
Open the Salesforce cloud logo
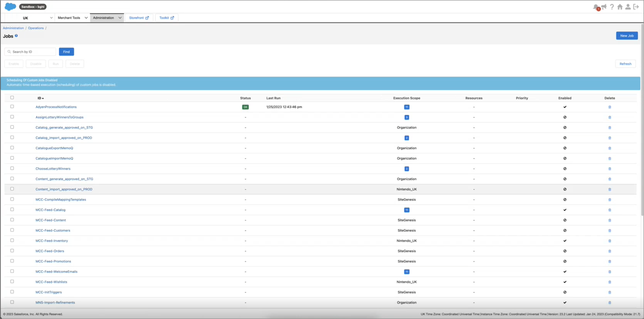10,7
